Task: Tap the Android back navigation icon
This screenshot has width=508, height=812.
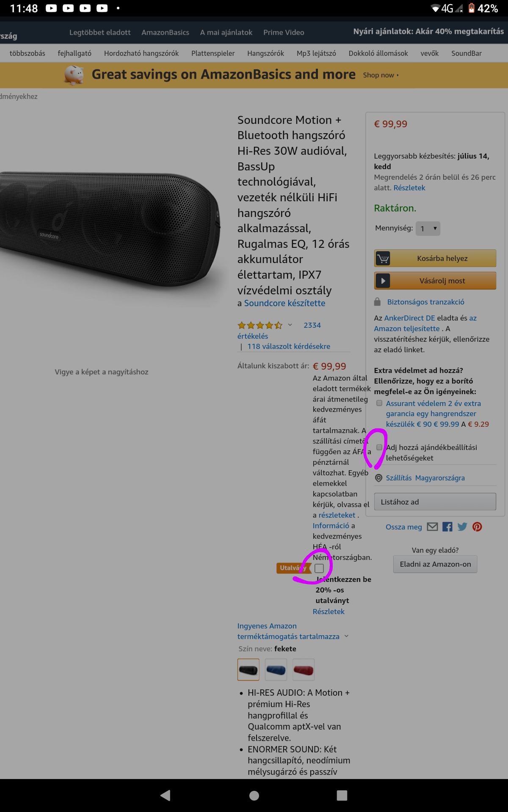Action: [x=166, y=796]
